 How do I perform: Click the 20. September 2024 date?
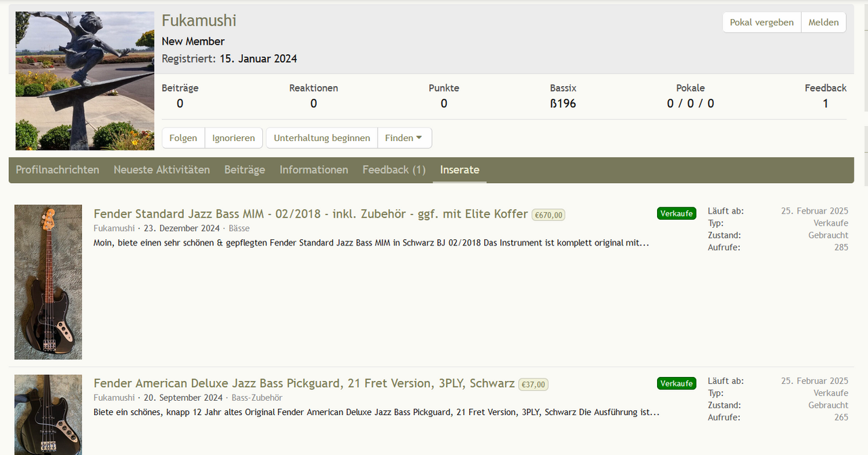click(x=183, y=398)
